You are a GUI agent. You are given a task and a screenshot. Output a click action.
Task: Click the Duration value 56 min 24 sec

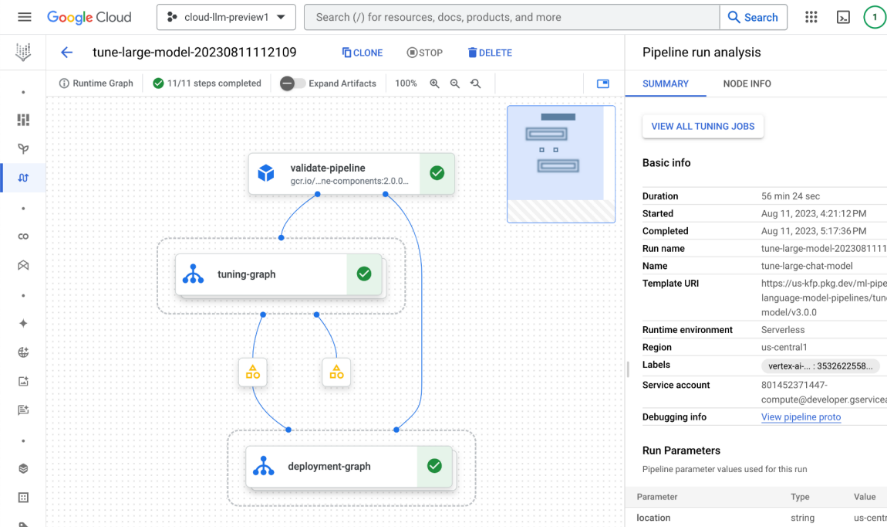(791, 196)
